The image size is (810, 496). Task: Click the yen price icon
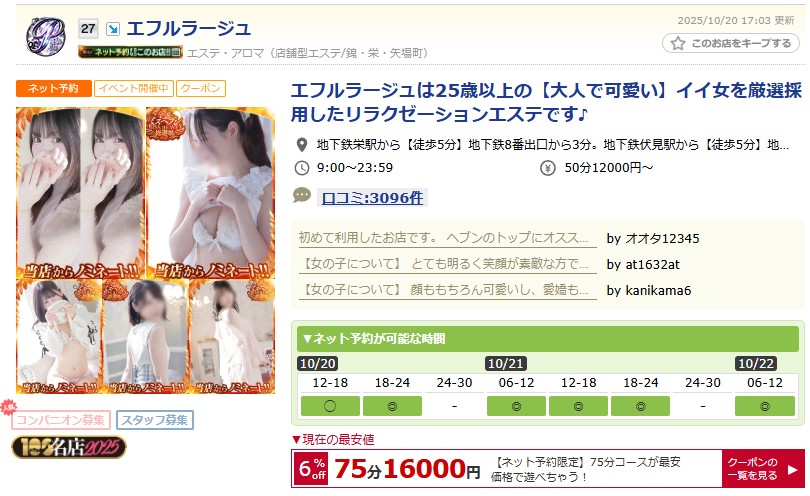point(548,168)
